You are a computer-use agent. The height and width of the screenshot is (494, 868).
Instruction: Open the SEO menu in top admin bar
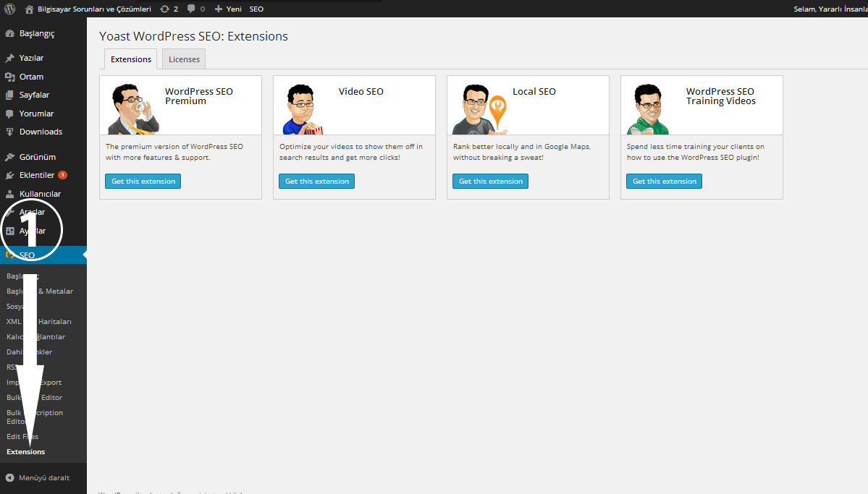256,9
